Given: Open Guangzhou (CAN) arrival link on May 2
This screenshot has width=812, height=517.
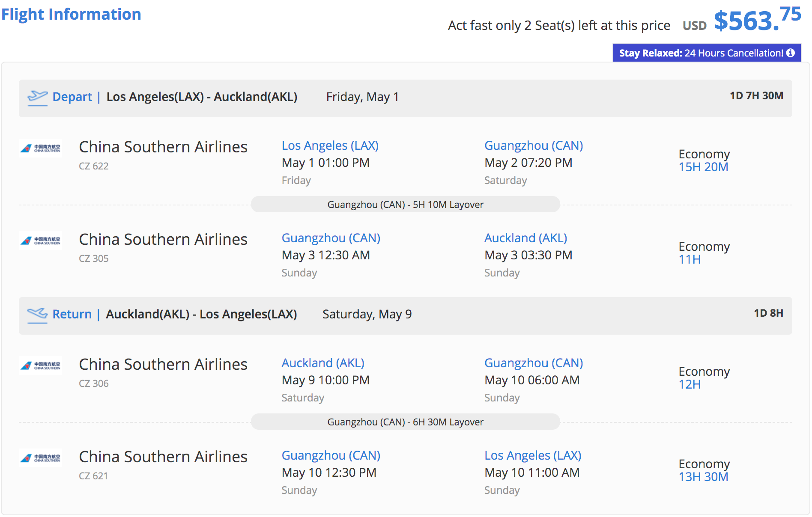Looking at the screenshot, I should click(x=533, y=146).
